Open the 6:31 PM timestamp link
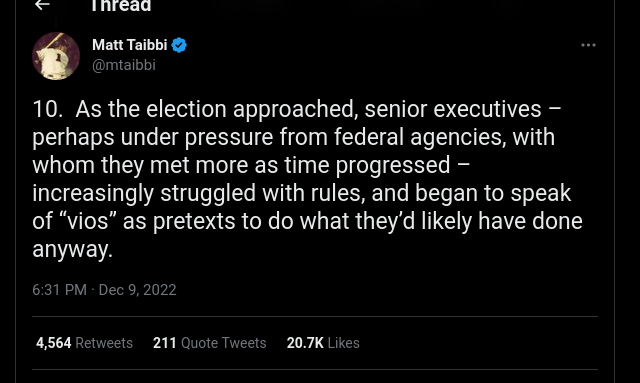This screenshot has width=640, height=383. point(59,290)
